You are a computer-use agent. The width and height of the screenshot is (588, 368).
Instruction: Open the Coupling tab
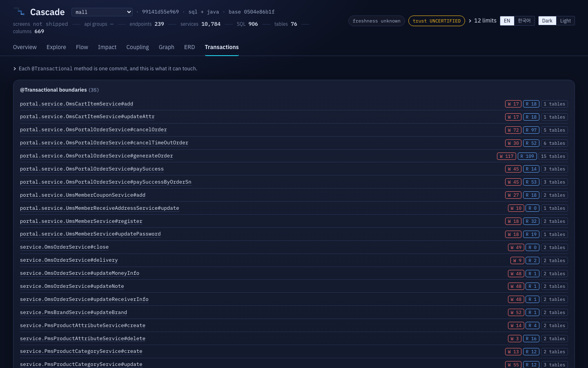coord(138,47)
